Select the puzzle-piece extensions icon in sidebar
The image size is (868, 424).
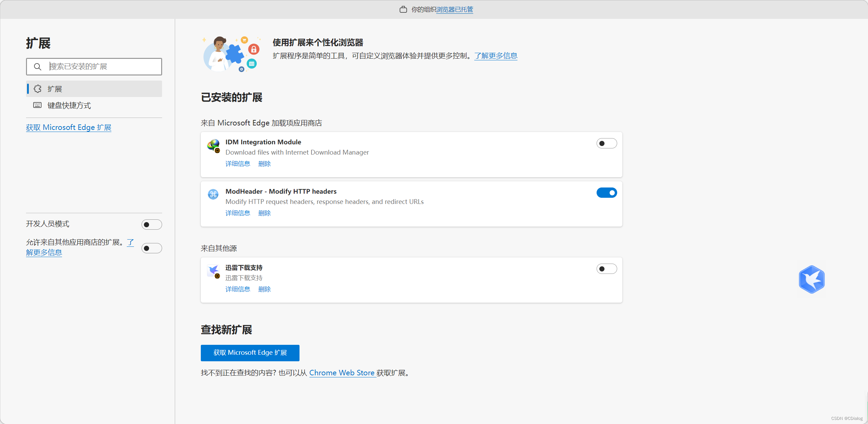[x=37, y=88]
